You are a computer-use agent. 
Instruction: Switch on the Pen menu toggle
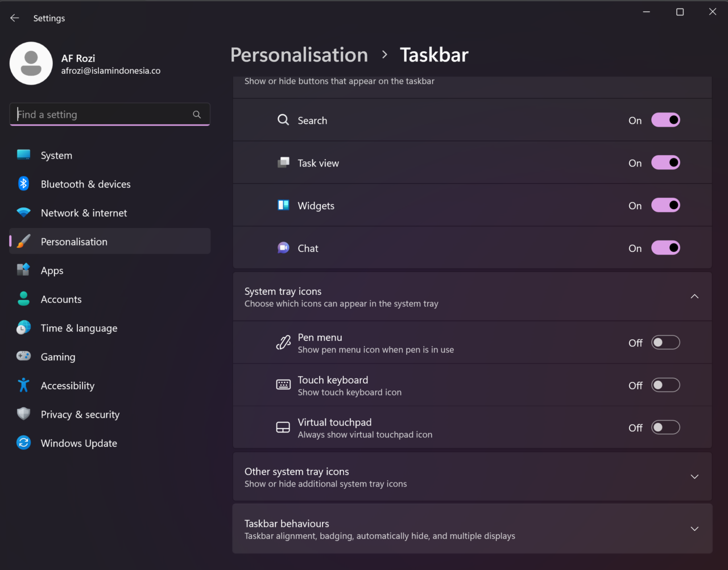(665, 342)
